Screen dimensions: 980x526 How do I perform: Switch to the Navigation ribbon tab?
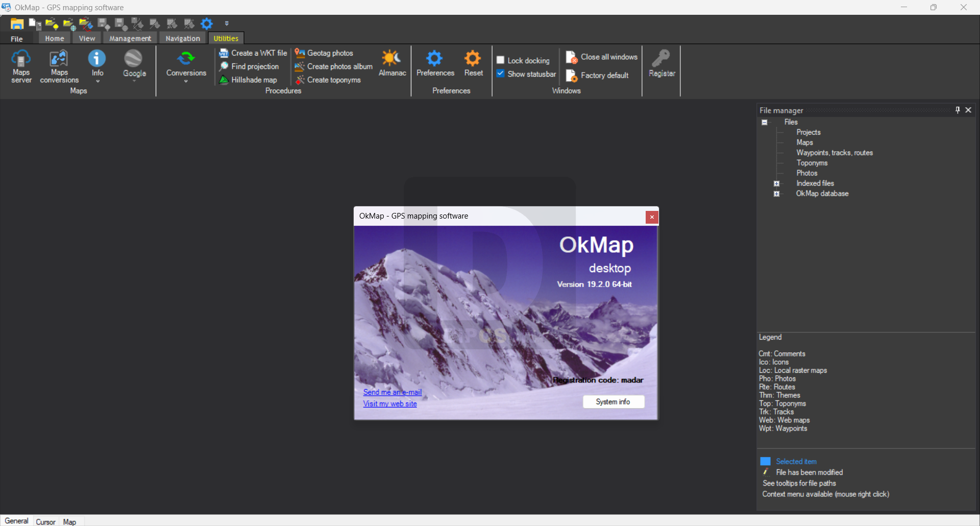(x=183, y=38)
